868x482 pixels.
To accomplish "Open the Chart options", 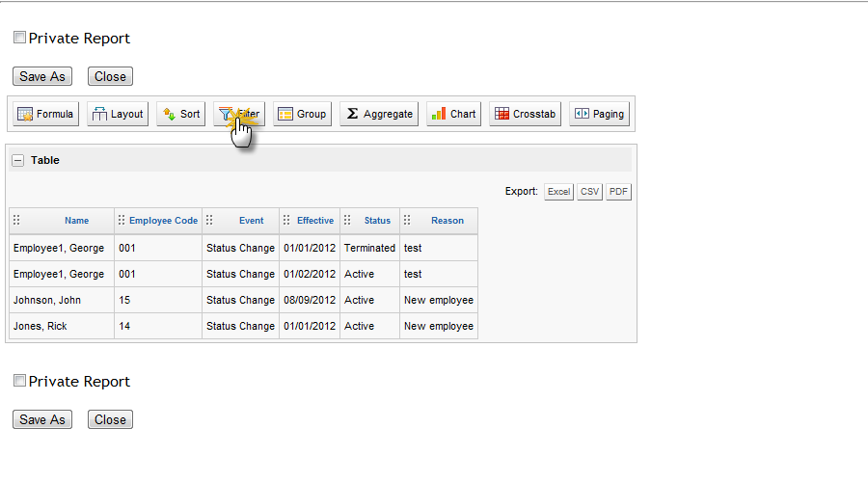I will (453, 114).
